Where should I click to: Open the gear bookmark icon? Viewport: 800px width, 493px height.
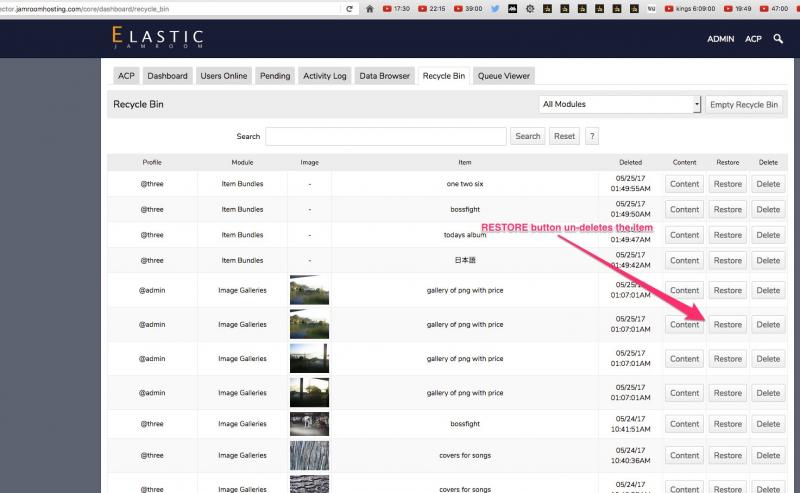pyautogui.click(x=530, y=8)
